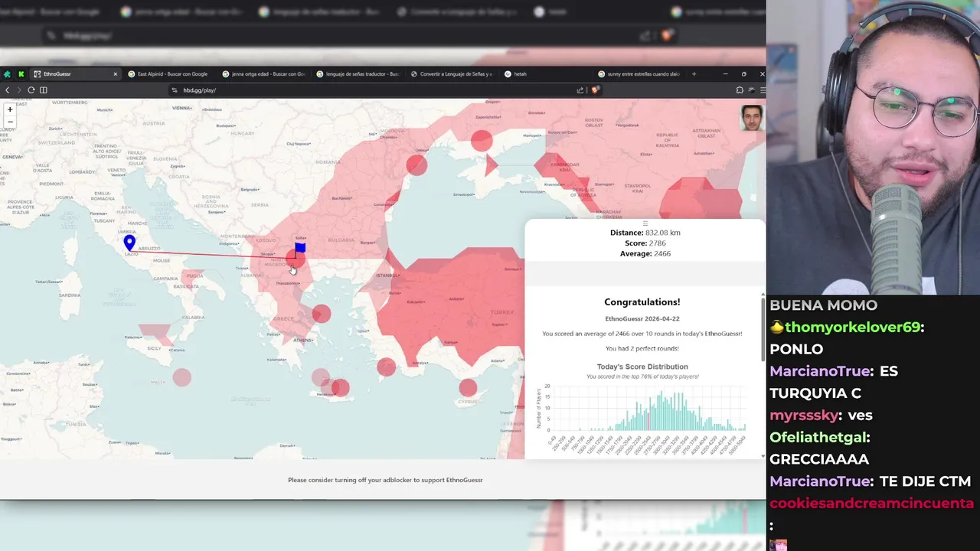Click Ofeliathetgal username in chat
This screenshot has width=980, height=551.
point(818,437)
